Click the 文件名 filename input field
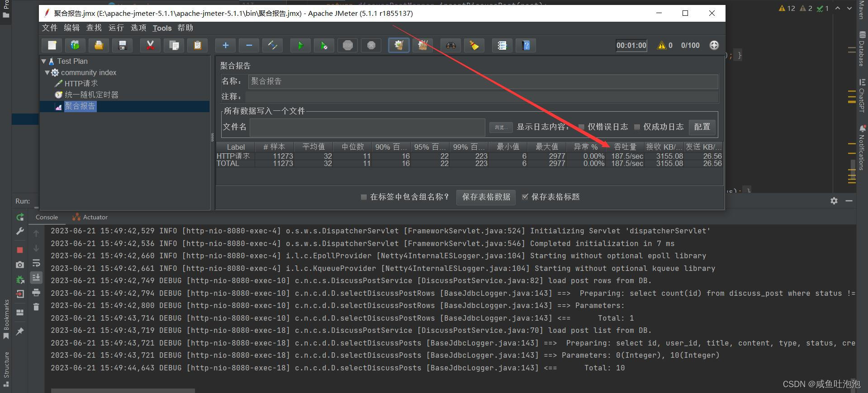This screenshot has height=393, width=868. [x=367, y=128]
